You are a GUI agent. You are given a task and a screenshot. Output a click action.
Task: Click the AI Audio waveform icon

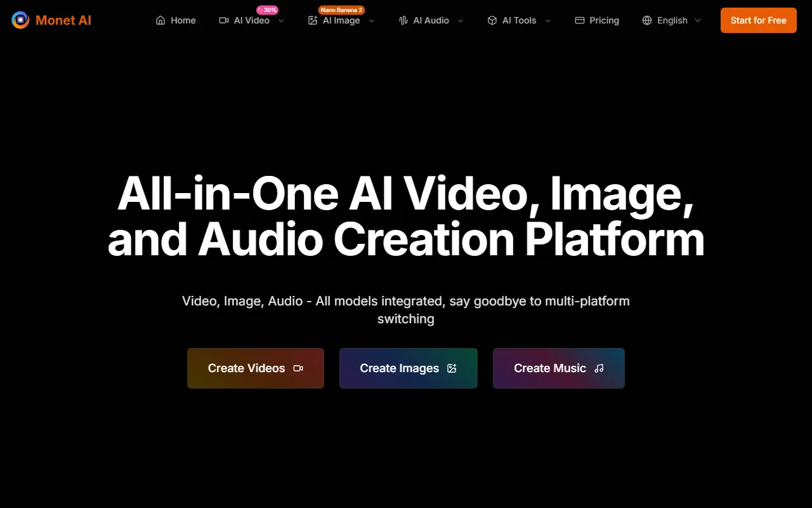(x=403, y=20)
